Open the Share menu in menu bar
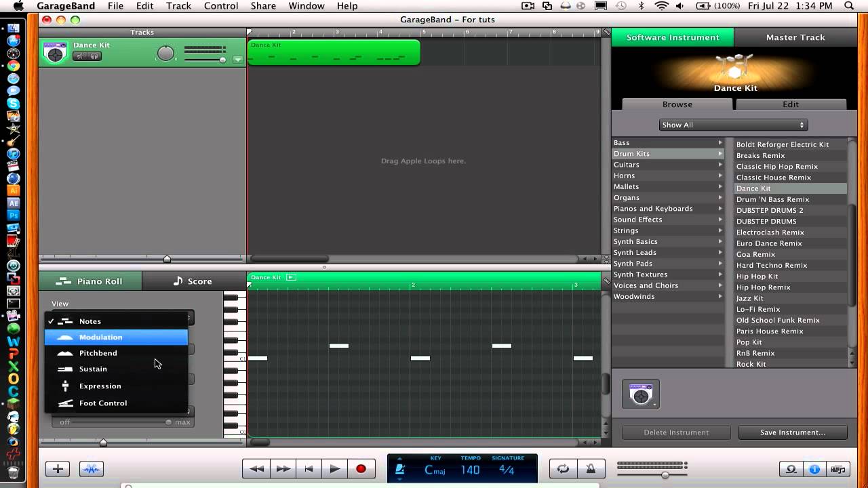868x488 pixels. point(263,6)
